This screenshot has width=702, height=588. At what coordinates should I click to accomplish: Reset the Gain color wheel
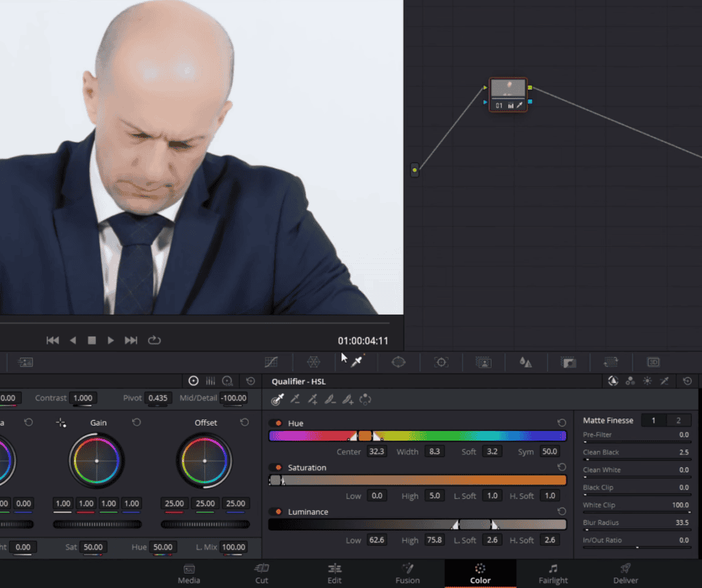coord(136,422)
